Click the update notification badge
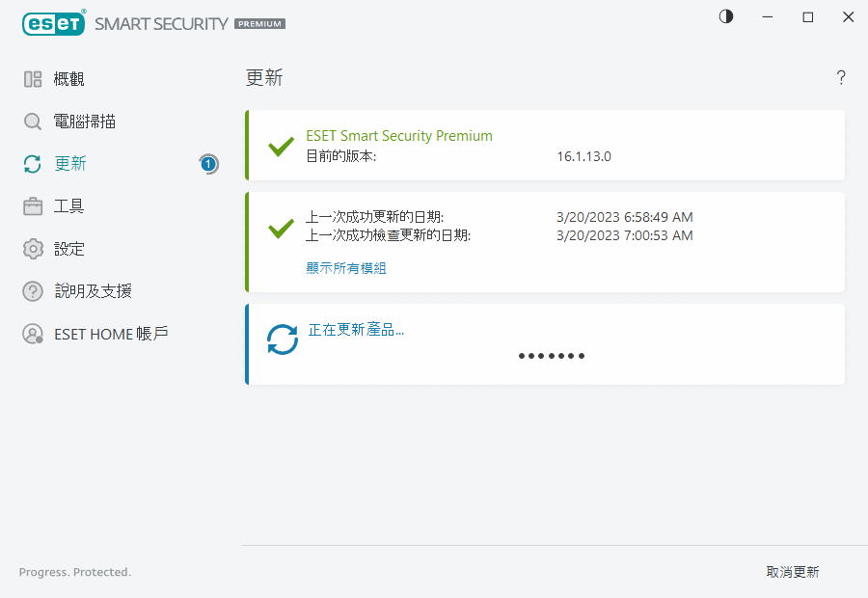Image resolution: width=868 pixels, height=598 pixels. [x=208, y=164]
